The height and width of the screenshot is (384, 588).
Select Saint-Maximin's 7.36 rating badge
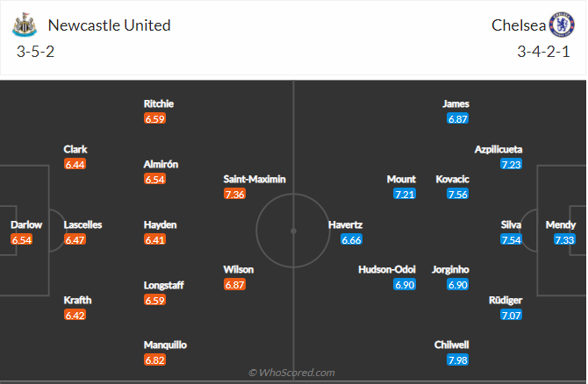point(234,194)
